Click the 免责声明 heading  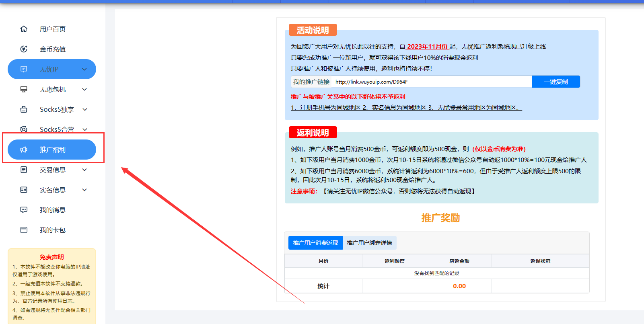52,257
